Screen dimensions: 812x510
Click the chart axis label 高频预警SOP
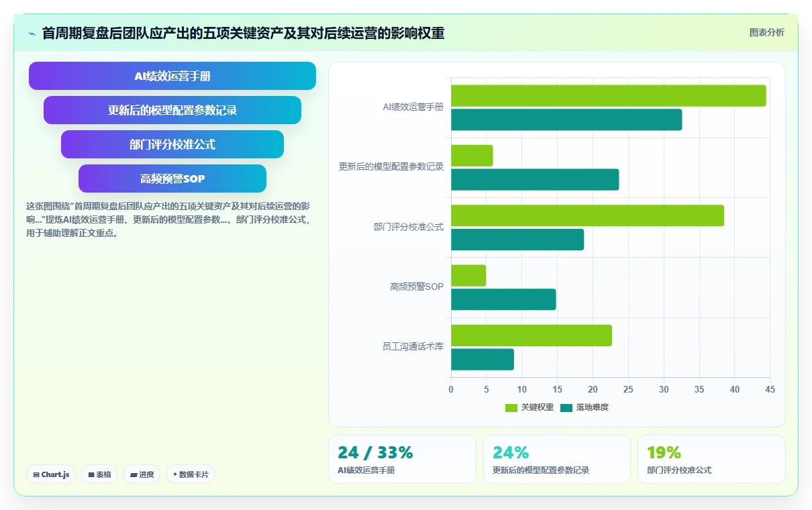pyautogui.click(x=417, y=287)
